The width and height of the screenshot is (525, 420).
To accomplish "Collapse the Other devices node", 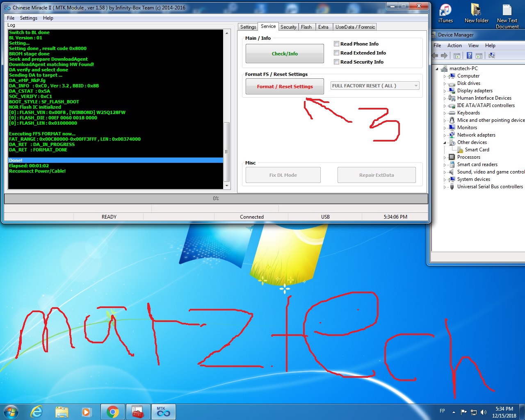I will [445, 143].
